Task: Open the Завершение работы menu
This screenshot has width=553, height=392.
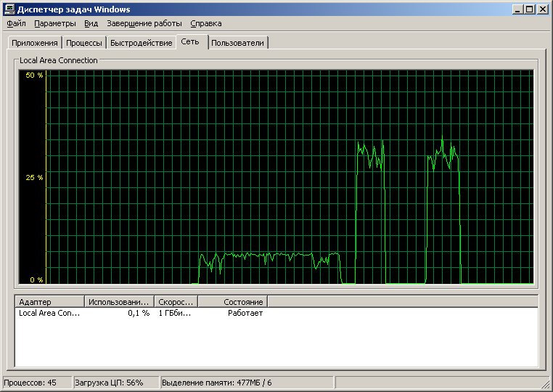Action: click(x=144, y=24)
